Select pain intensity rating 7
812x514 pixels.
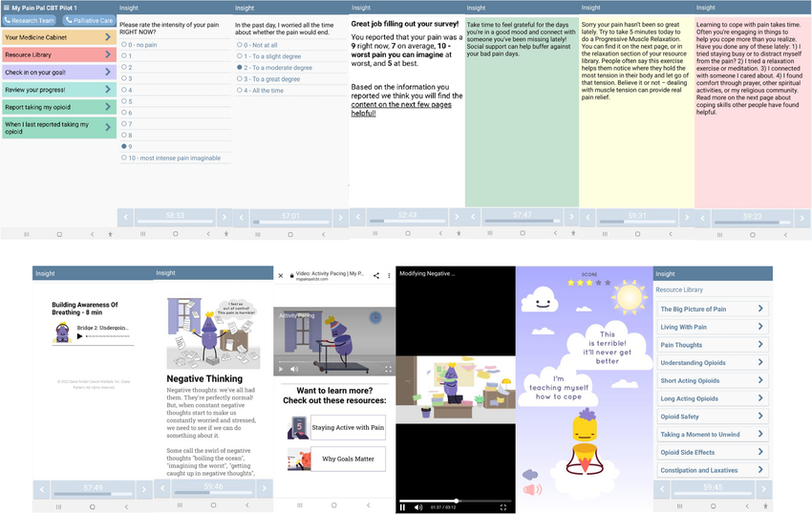pyautogui.click(x=124, y=123)
